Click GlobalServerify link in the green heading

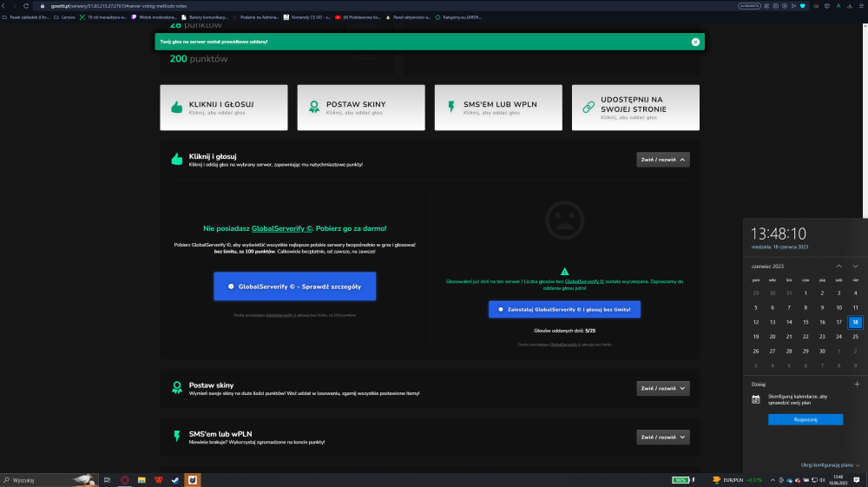[x=282, y=228]
